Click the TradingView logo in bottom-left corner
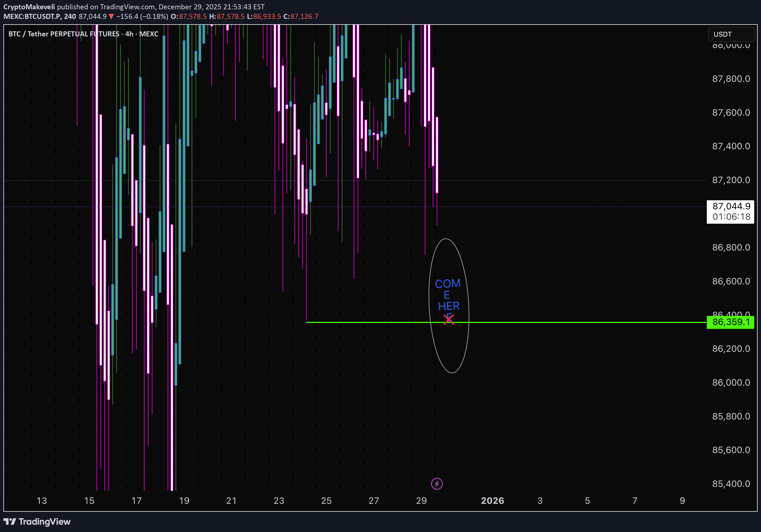 (x=36, y=522)
